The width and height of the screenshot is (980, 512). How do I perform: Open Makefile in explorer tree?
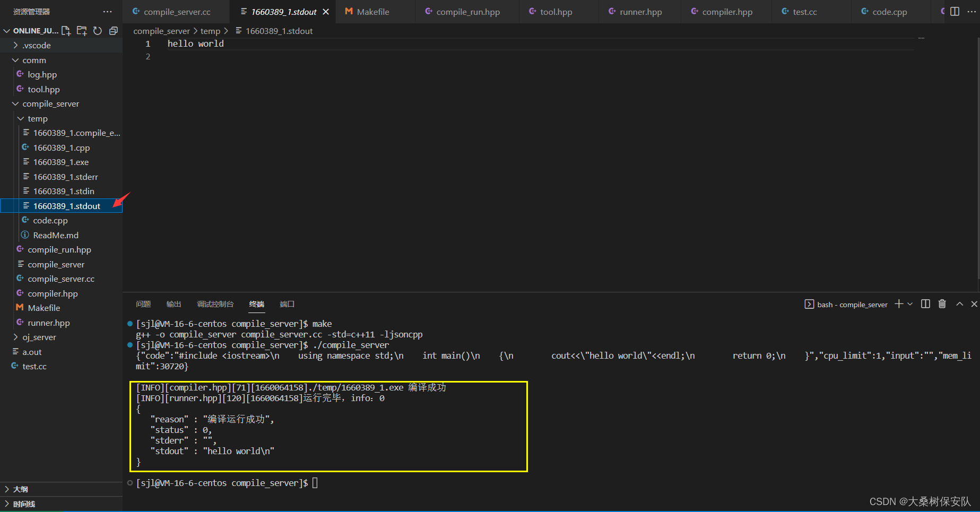click(x=61, y=308)
